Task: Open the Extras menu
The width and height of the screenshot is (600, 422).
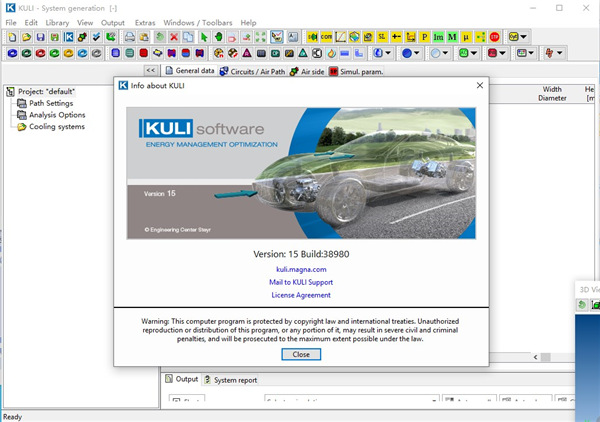Action: click(x=145, y=22)
